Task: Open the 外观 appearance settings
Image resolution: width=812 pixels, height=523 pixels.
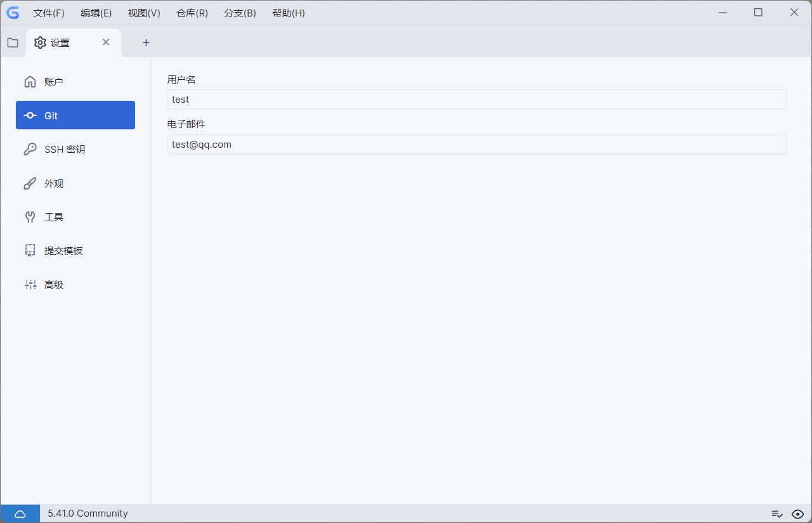Action: 54,183
